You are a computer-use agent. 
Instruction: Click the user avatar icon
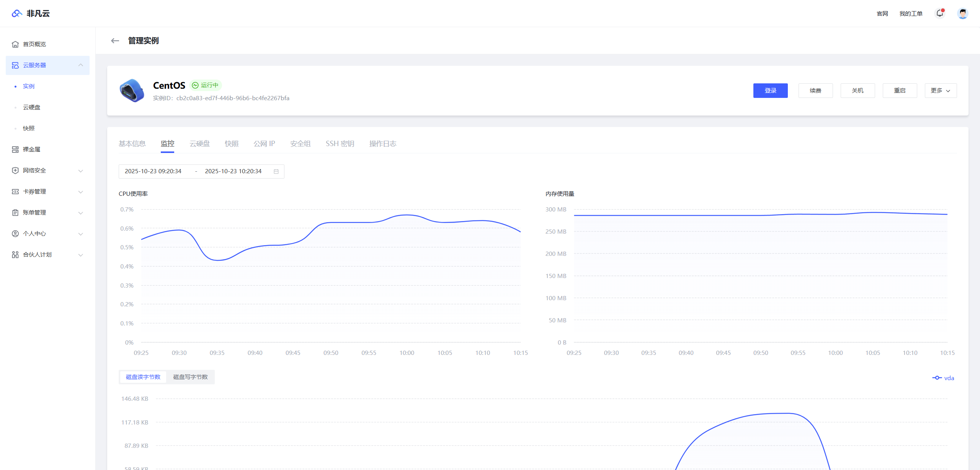[962, 13]
